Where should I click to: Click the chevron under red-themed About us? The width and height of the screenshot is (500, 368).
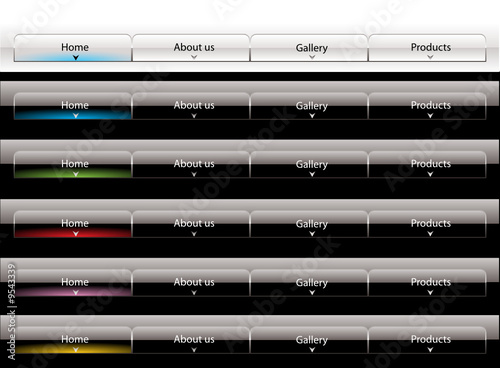click(x=194, y=234)
